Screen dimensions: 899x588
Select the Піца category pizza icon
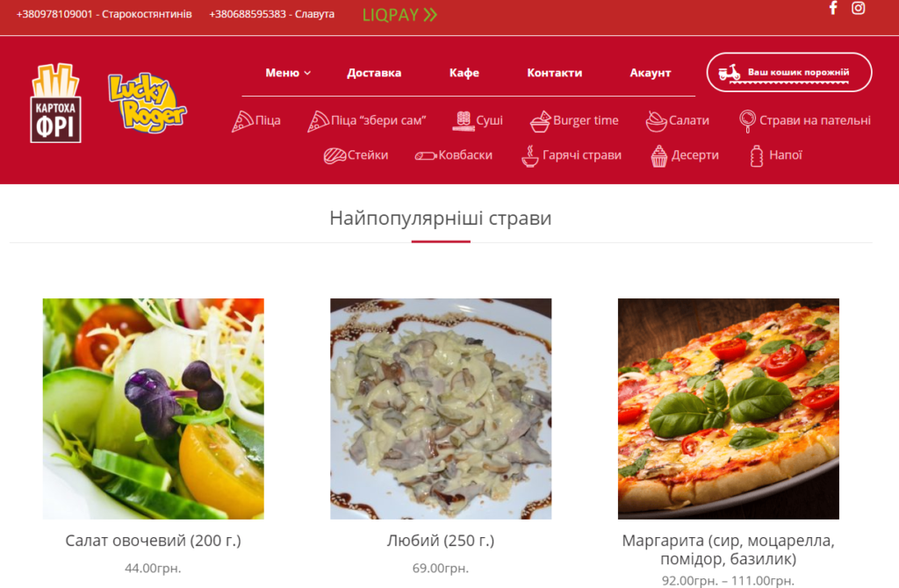click(x=242, y=121)
